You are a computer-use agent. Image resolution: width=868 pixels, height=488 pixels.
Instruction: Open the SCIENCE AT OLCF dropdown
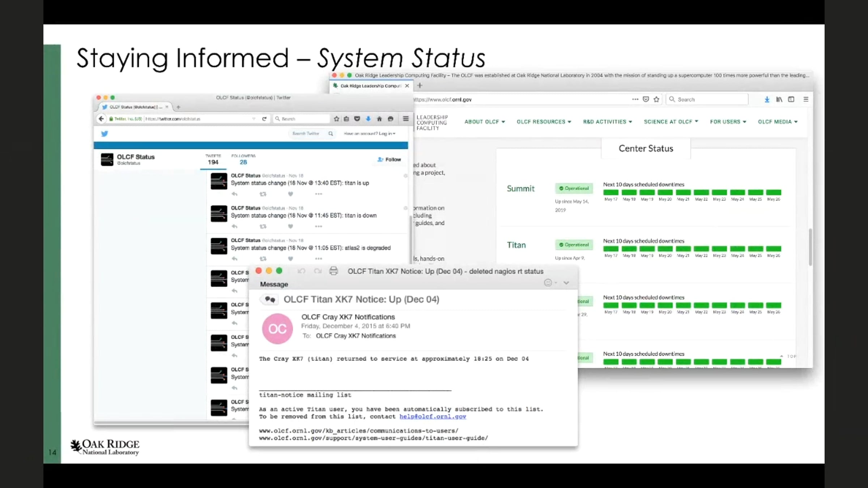[x=671, y=122]
